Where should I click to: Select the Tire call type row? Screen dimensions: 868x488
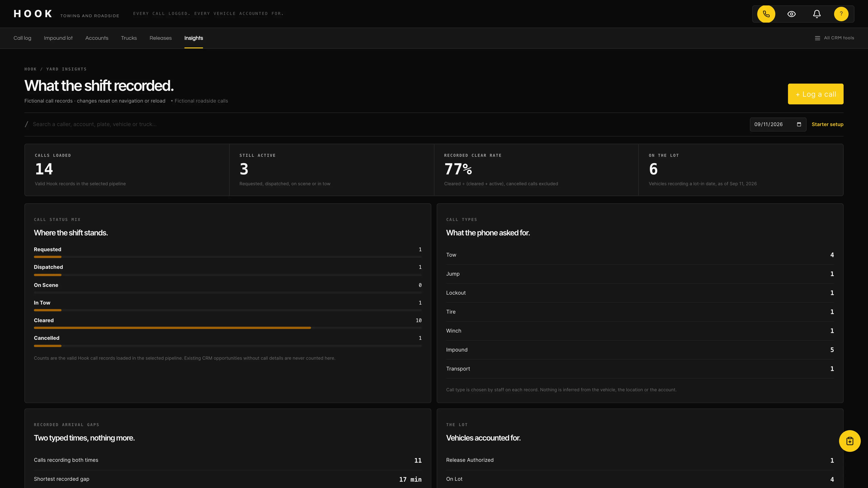[640, 312]
